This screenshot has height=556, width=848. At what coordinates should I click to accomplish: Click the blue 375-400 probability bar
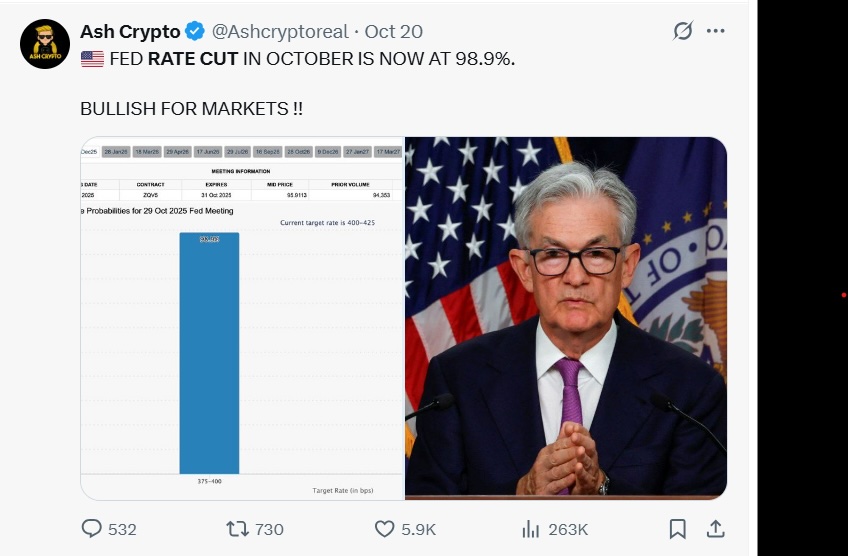click(x=209, y=352)
